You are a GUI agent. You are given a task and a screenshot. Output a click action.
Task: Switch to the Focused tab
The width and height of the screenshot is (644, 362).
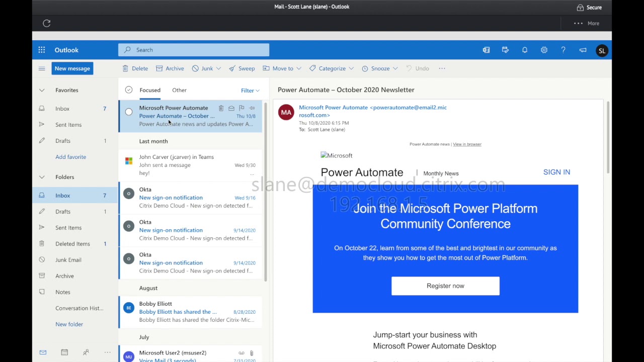(x=150, y=90)
